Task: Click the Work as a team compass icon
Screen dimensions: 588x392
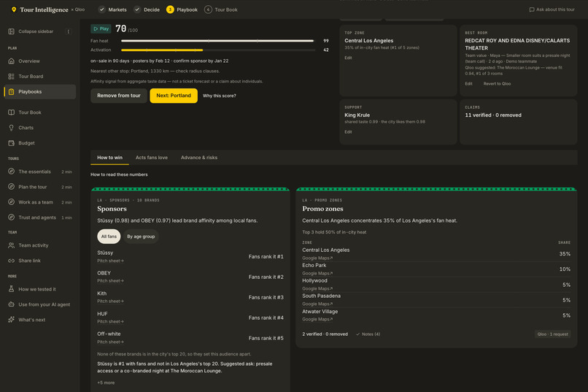Action: [x=11, y=202]
